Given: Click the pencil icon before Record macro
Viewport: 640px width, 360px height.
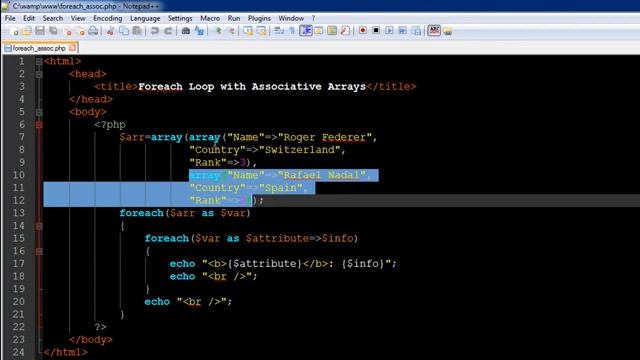Looking at the screenshot, I should tap(345, 31).
